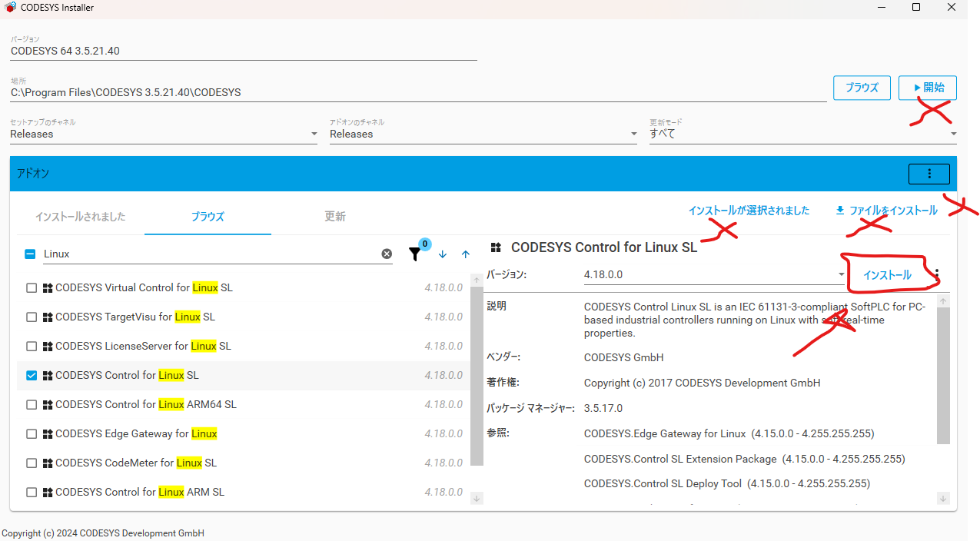Open アドオンのチャネル Releases dropdown
This screenshot has height=541, width=980.
(x=483, y=134)
